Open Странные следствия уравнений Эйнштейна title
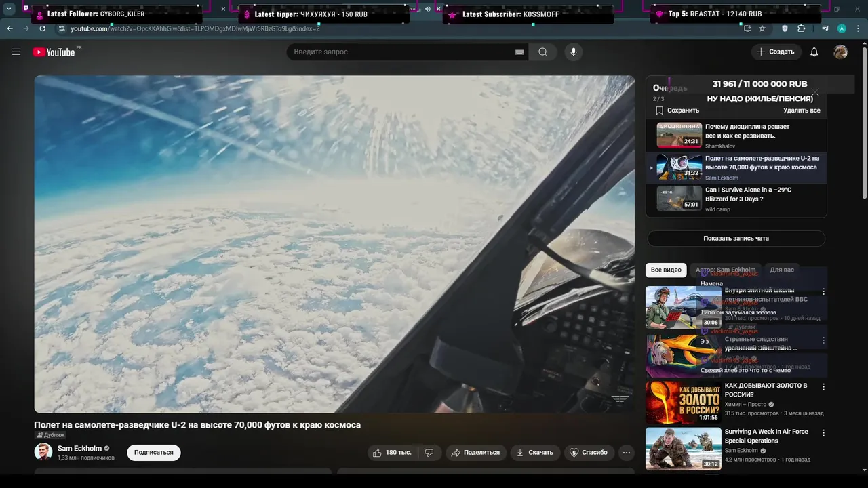 tap(761, 344)
